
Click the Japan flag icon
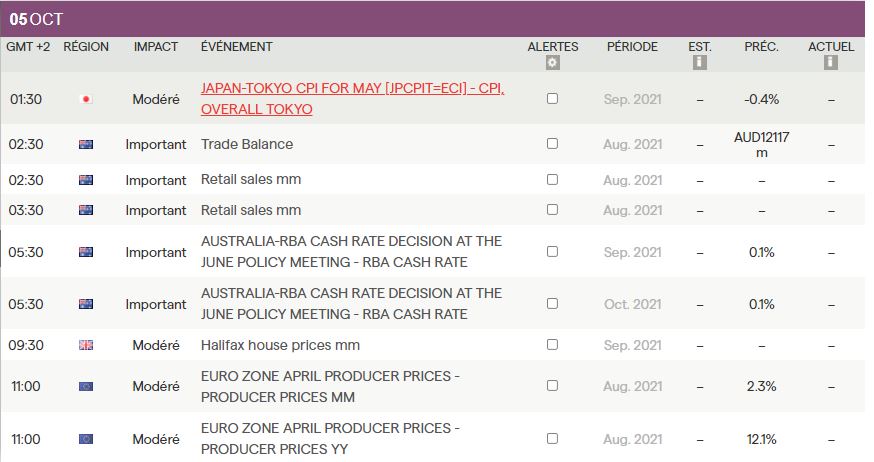click(x=86, y=99)
